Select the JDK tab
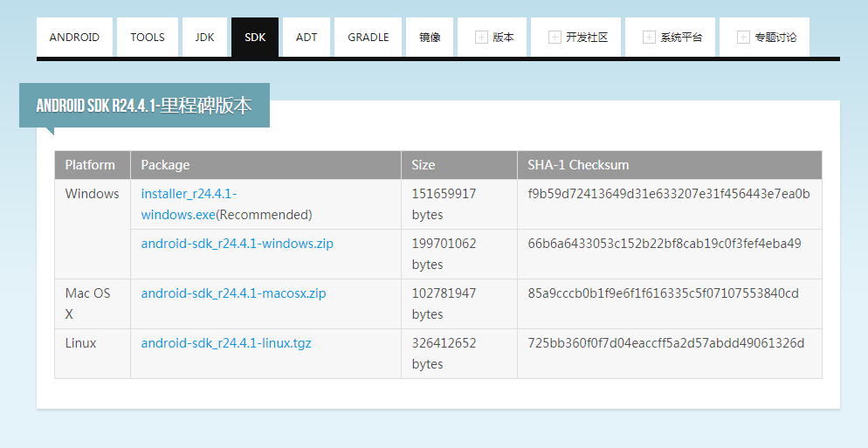 pos(204,37)
